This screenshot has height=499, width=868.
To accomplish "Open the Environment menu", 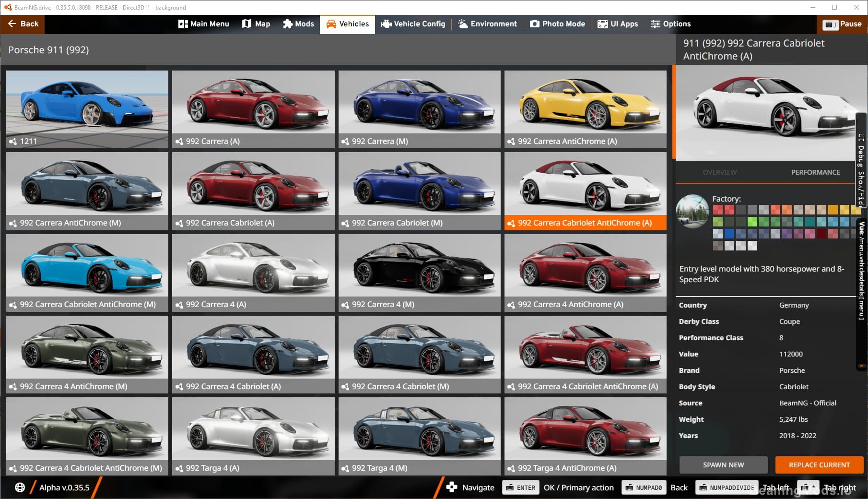I will pos(487,24).
